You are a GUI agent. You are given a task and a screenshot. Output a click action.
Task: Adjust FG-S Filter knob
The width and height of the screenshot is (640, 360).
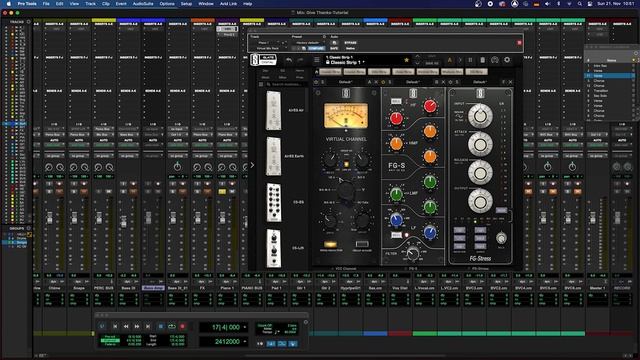[x=412, y=253]
